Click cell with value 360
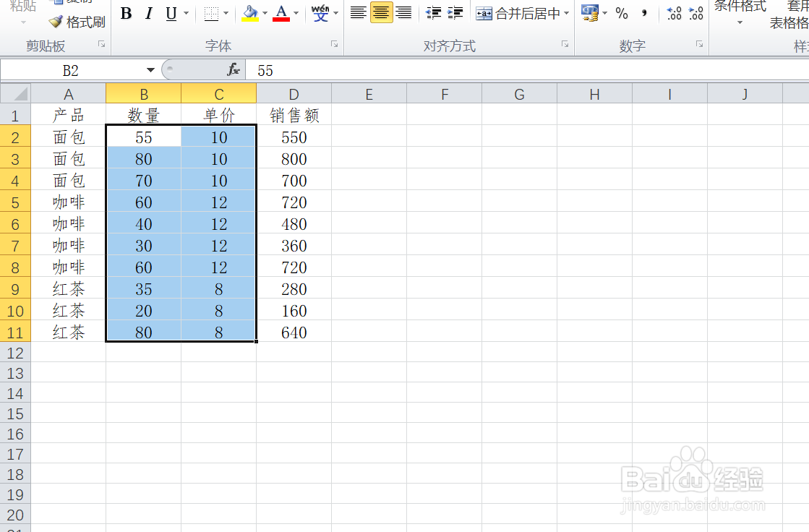This screenshot has width=809, height=532. tap(294, 246)
